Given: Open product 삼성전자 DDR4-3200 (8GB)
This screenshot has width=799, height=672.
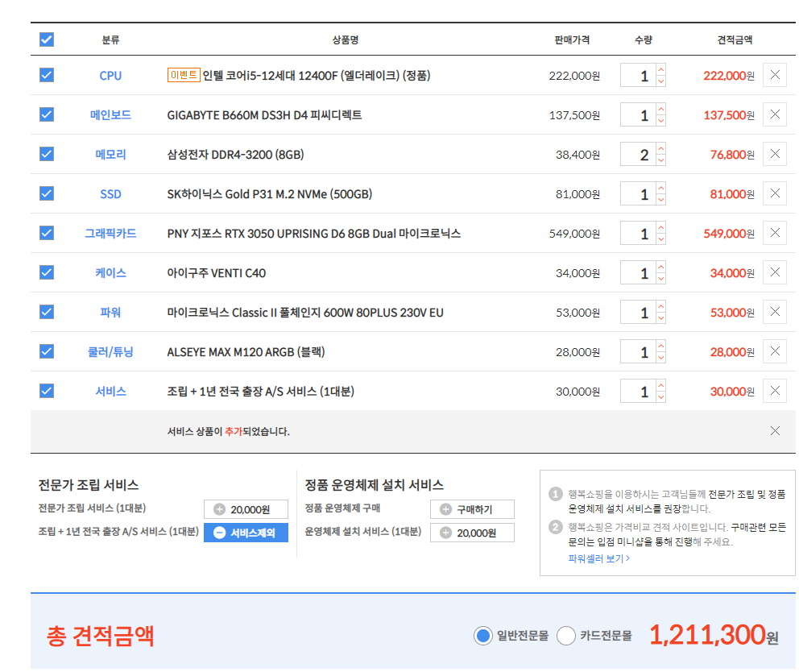Looking at the screenshot, I should (x=235, y=155).
